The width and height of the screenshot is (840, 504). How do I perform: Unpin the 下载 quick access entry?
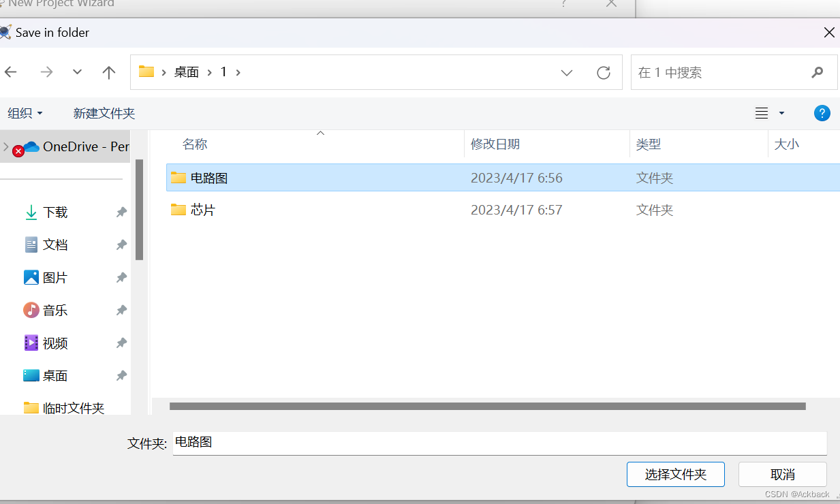(x=121, y=212)
